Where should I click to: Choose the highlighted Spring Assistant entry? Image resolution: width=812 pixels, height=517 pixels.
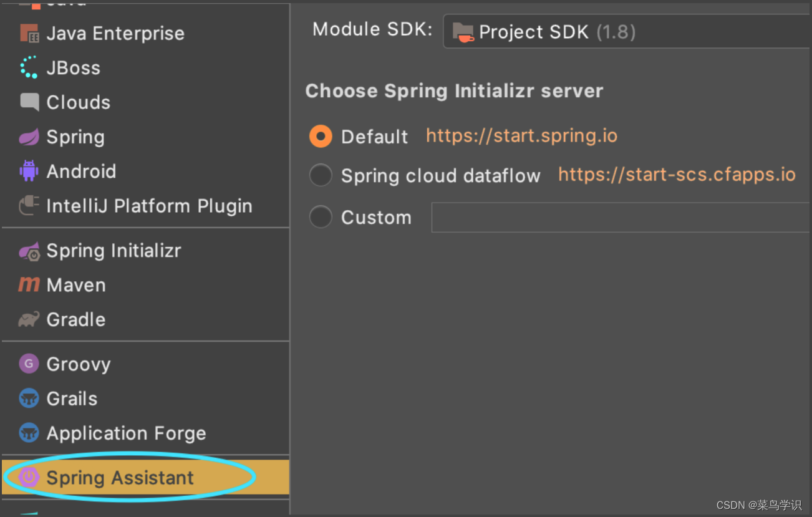(146, 477)
